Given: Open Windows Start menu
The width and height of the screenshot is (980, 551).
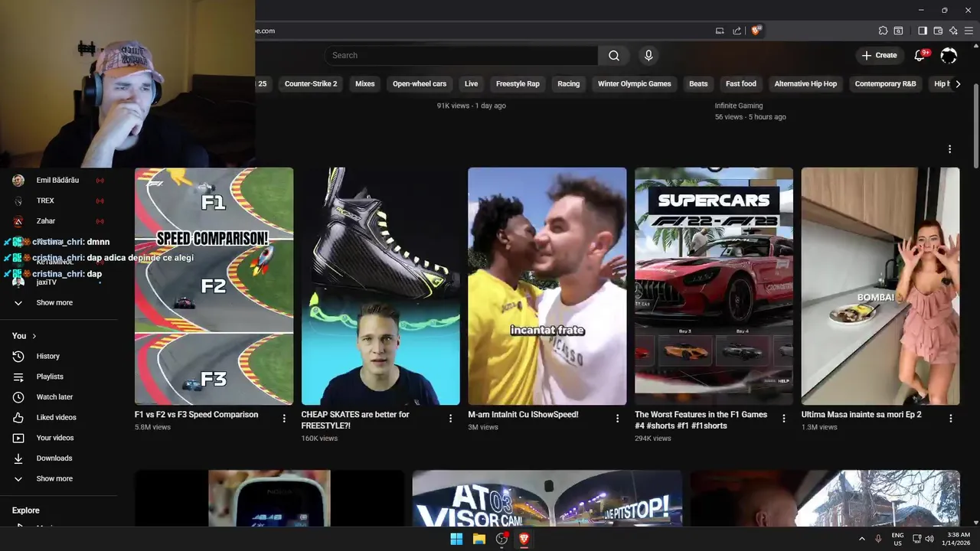Looking at the screenshot, I should (x=456, y=539).
